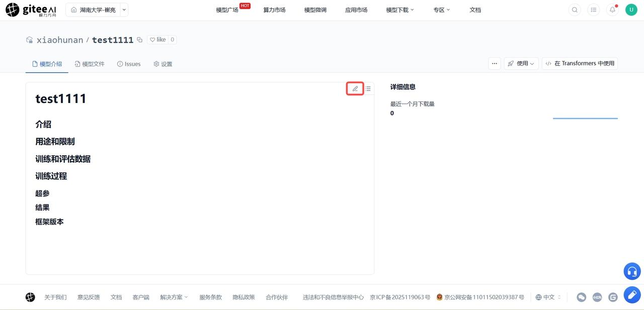Go to 模型微调 in top navigation

[x=315, y=10]
